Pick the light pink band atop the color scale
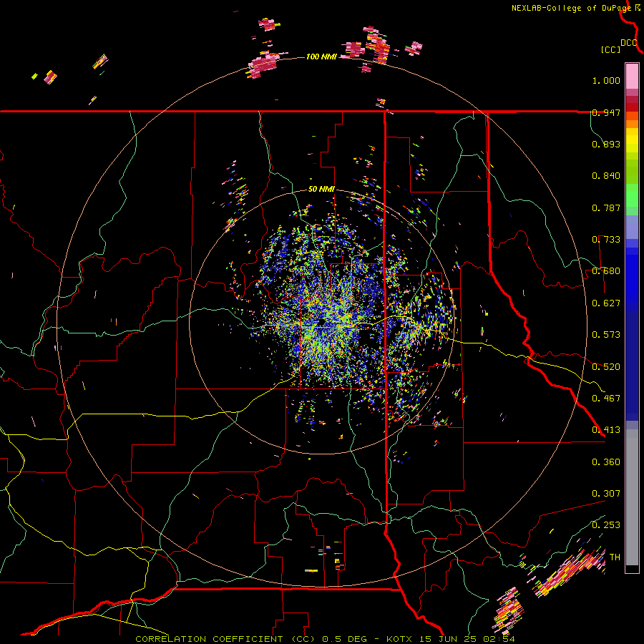Viewport: 644px width, 644px height. pos(632,76)
